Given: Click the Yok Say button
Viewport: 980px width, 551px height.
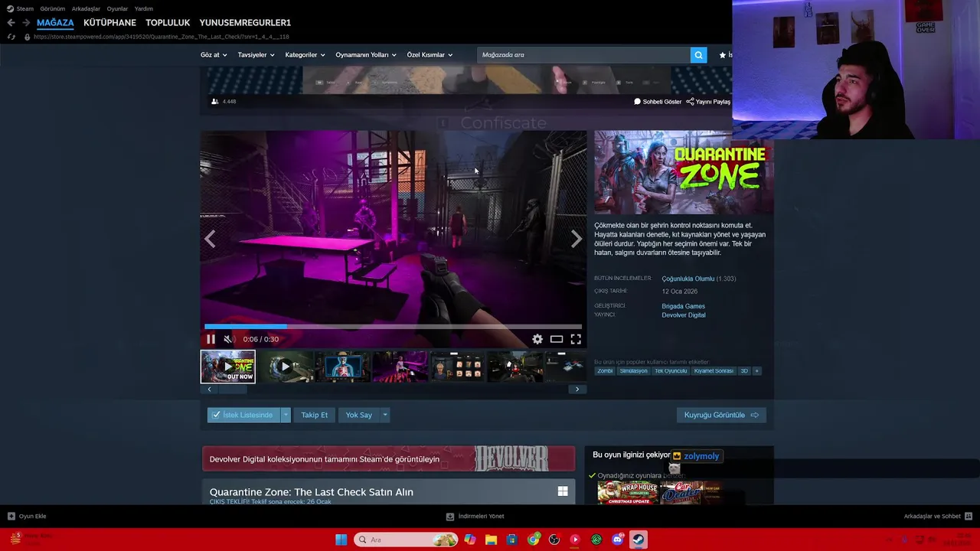Looking at the screenshot, I should (x=358, y=415).
